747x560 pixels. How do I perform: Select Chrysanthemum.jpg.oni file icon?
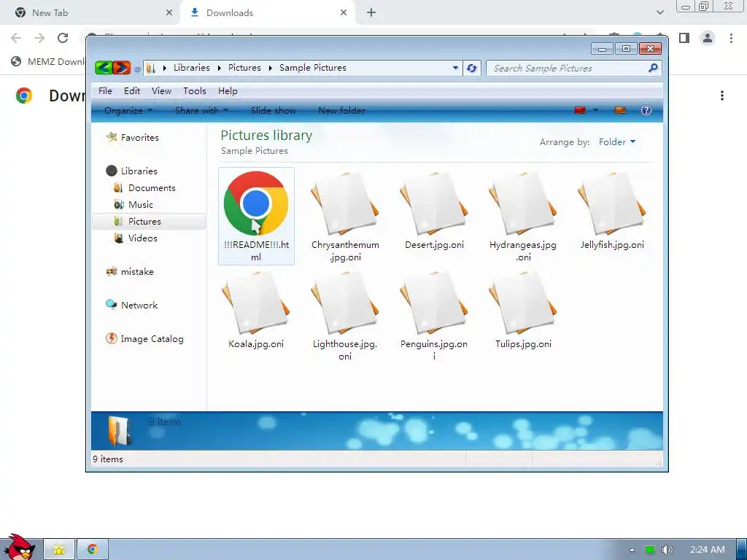(345, 203)
